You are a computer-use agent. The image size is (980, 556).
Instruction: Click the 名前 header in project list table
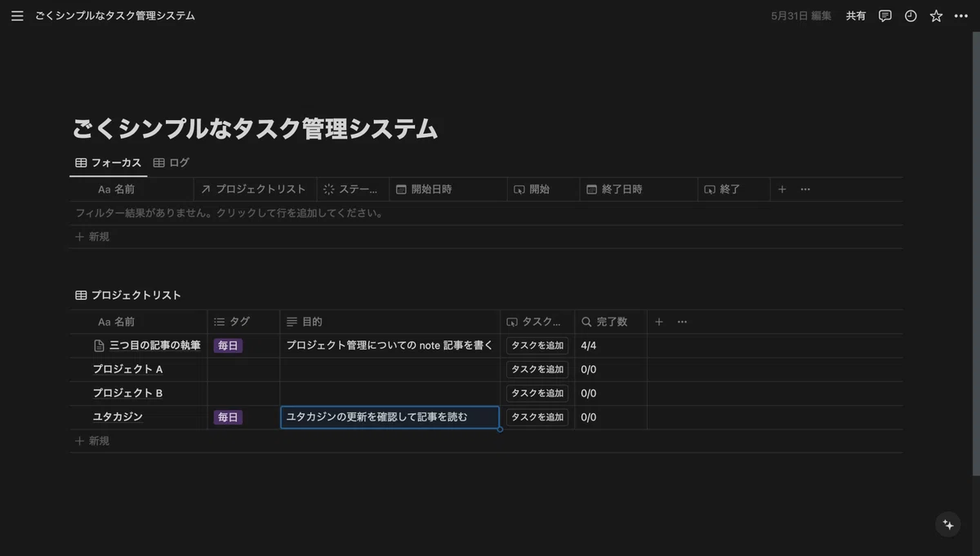click(x=138, y=322)
